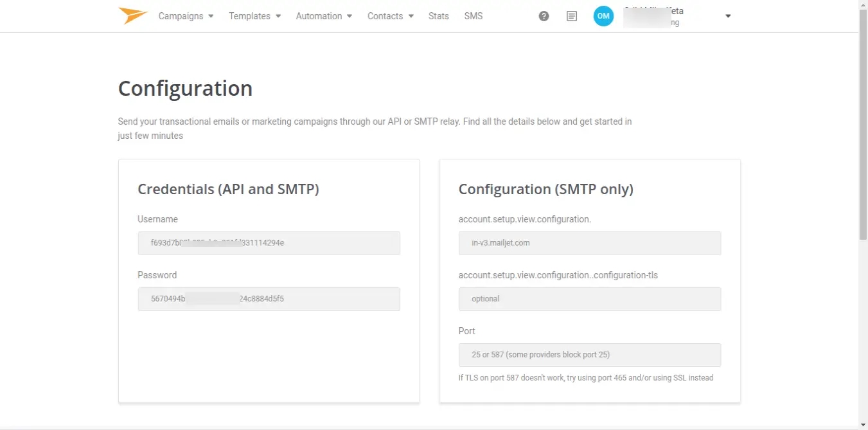Click the TLS optional configuration field

click(589, 299)
